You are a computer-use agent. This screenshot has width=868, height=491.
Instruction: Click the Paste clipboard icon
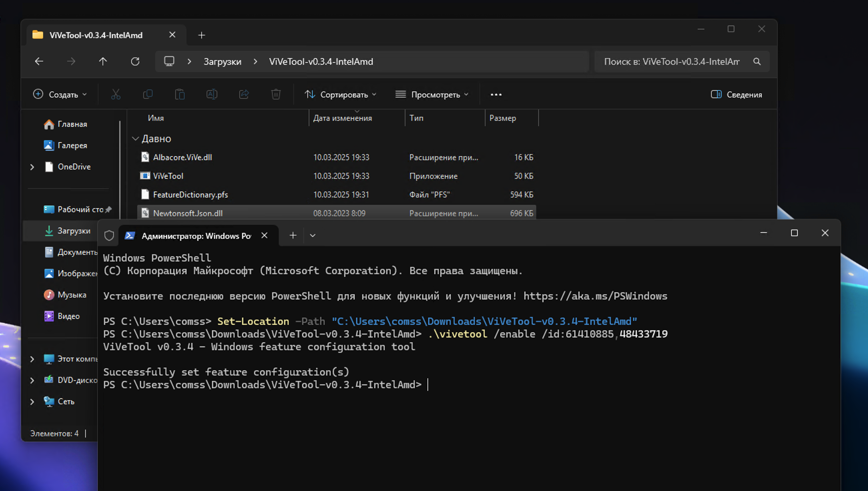coord(180,94)
